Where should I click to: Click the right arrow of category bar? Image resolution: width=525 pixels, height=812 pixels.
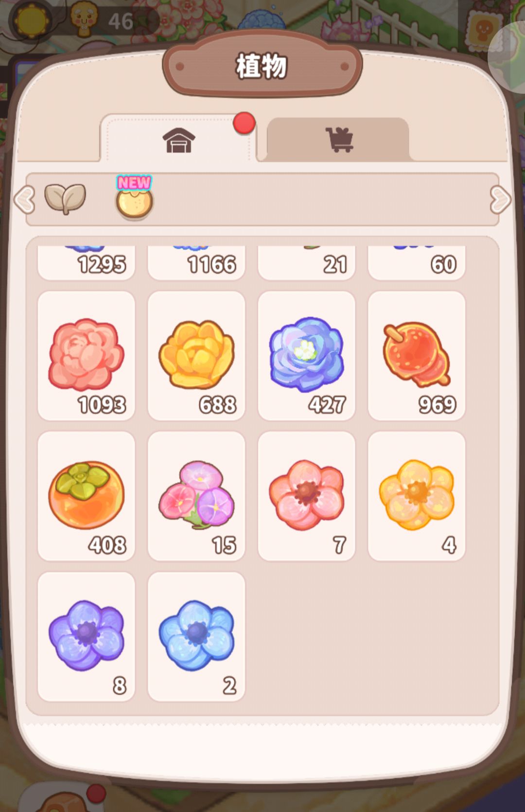(501, 199)
